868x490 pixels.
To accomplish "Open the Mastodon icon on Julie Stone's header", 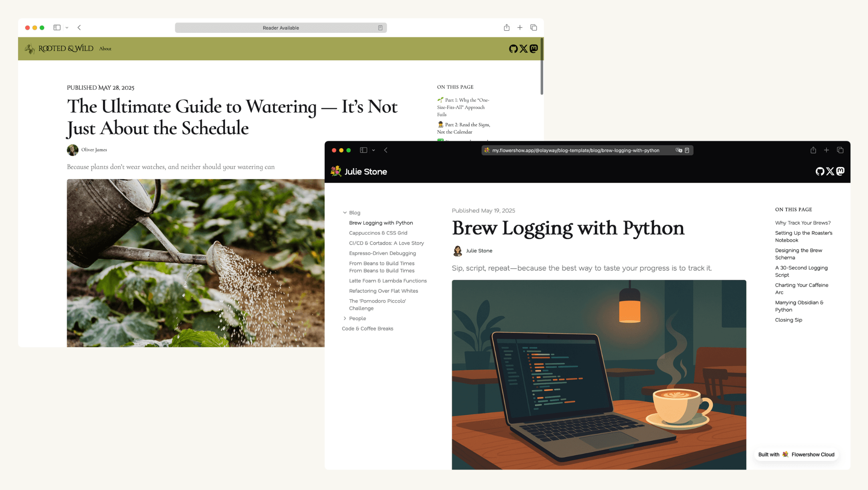I will [840, 171].
